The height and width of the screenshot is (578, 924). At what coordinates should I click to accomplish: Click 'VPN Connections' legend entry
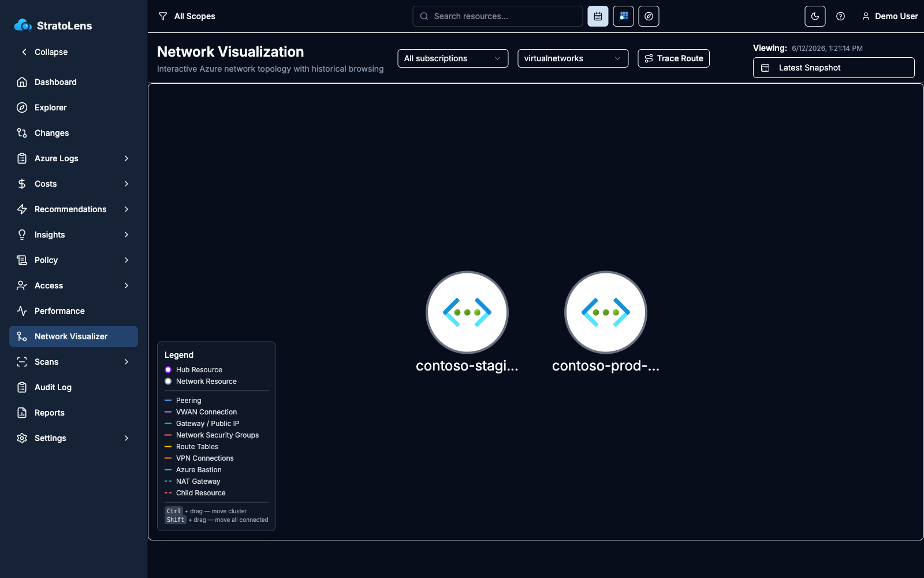pos(204,458)
